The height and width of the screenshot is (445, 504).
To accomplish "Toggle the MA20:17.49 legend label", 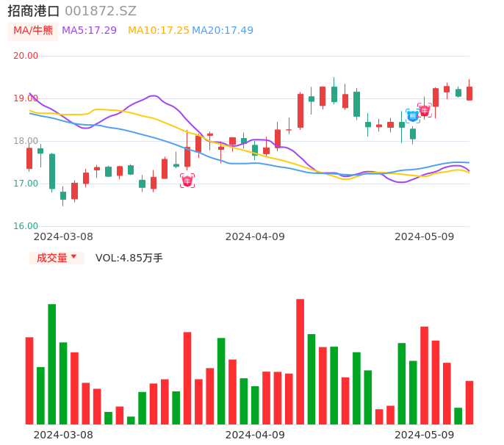I will tap(222, 31).
